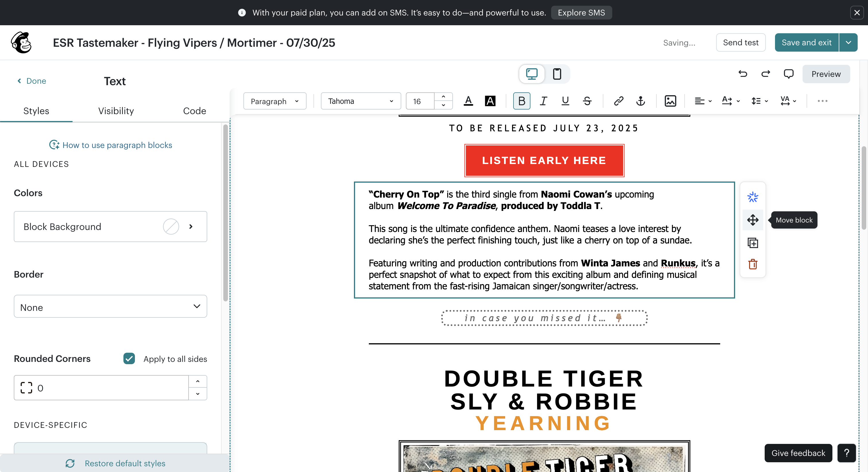Decrease the font size with down arrow
This screenshot has width=868, height=472.
[x=443, y=105]
